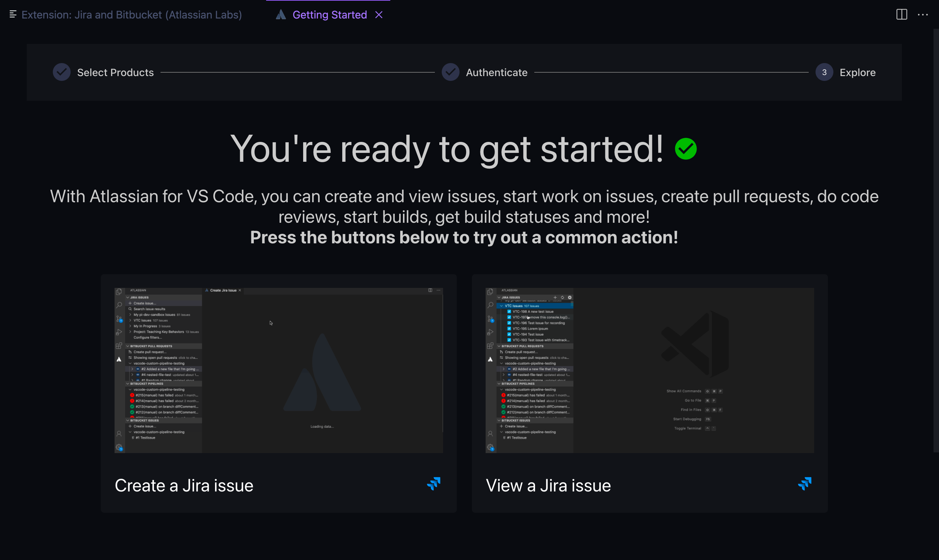Click the Atlassian logo on Getting Started tab
Screen dimensions: 939x560
click(281, 15)
